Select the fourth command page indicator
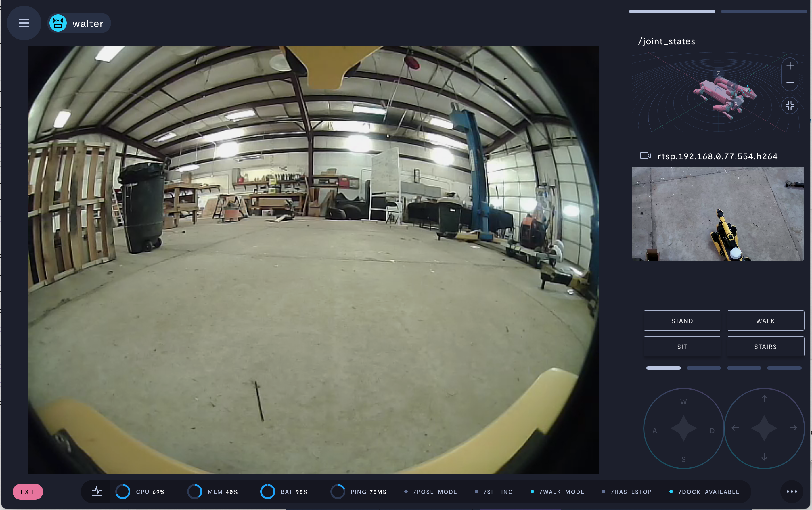The width and height of the screenshot is (812, 510). (784, 368)
